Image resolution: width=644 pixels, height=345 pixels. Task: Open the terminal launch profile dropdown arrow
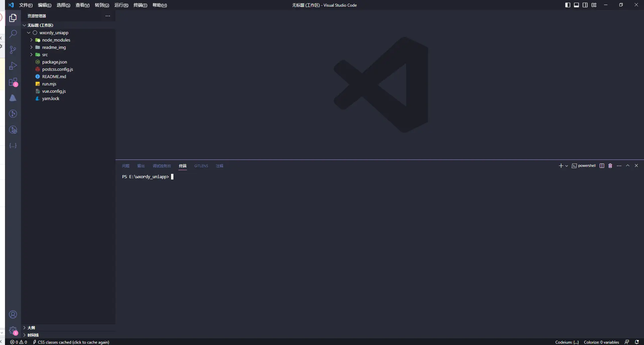click(566, 166)
